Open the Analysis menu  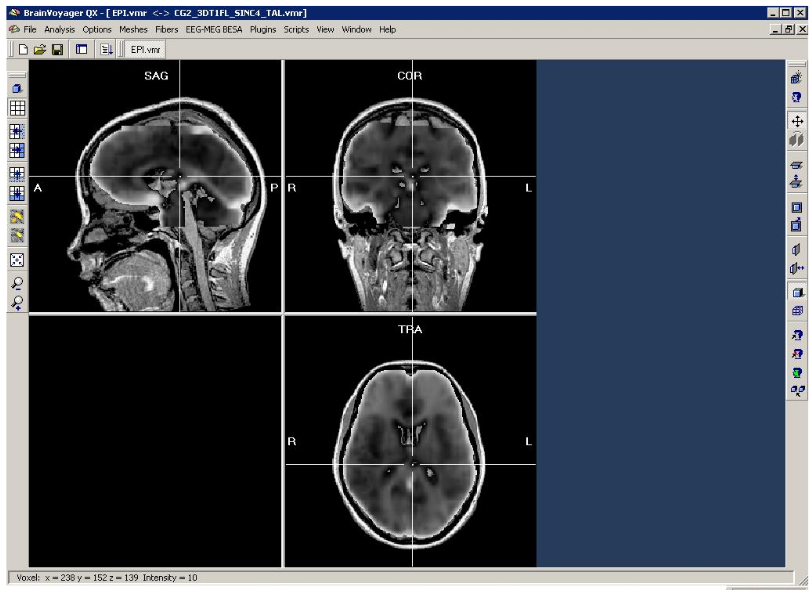[x=59, y=30]
